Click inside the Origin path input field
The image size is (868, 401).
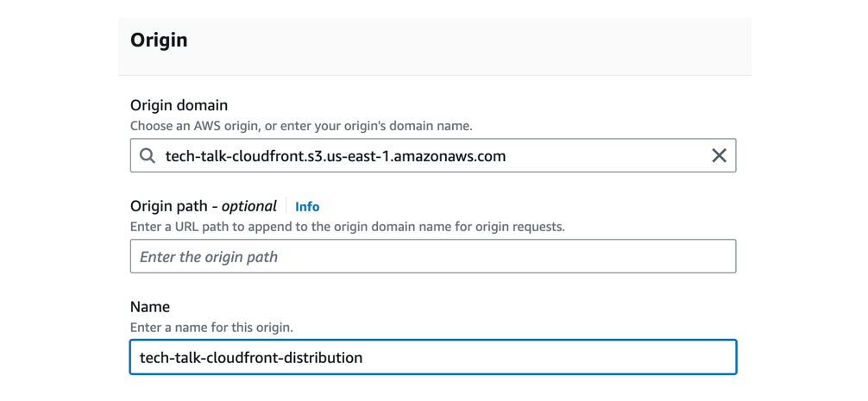tap(433, 256)
